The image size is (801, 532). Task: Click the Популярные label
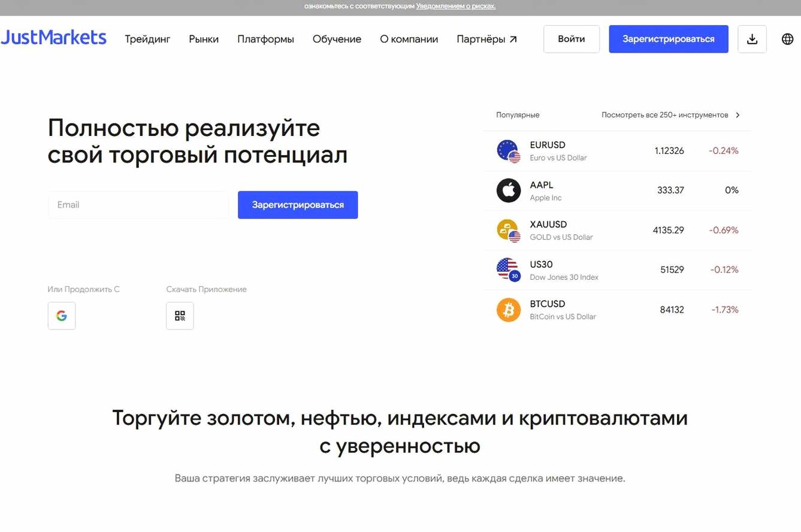coord(518,115)
